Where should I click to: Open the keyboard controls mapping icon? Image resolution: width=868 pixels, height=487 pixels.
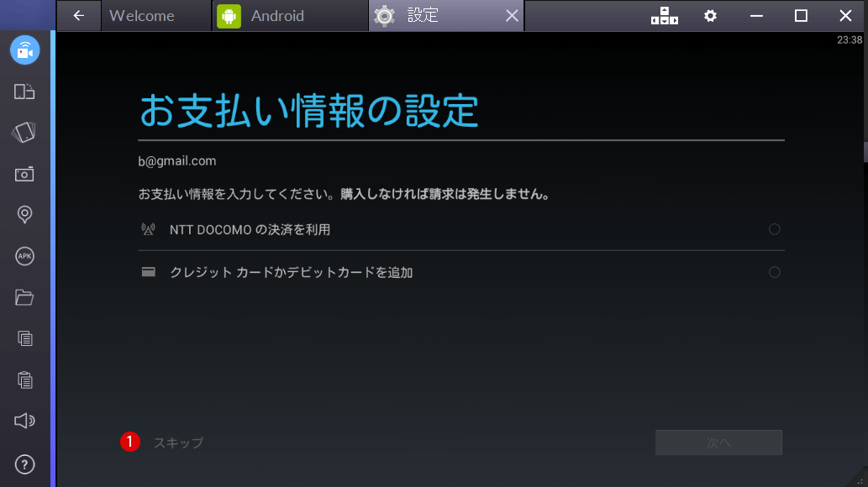click(665, 15)
